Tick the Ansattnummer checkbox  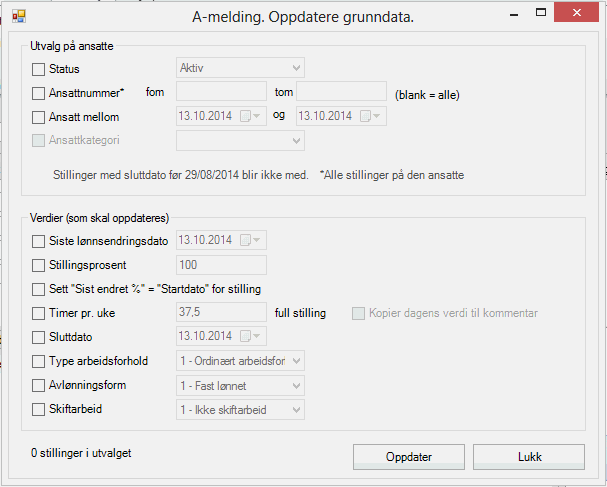click(x=39, y=93)
